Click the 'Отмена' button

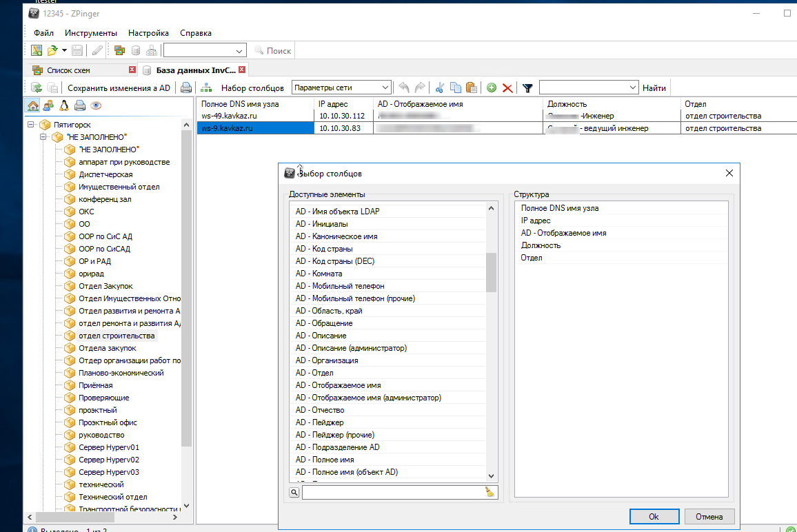tap(709, 516)
